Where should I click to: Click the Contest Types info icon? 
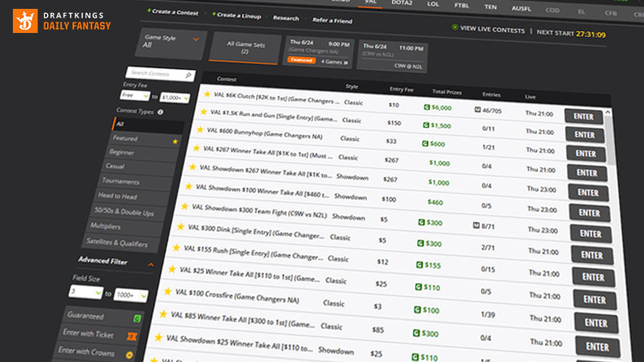160,112
